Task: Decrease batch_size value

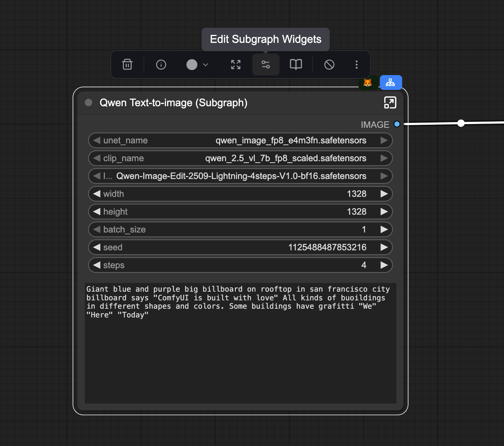Action: coord(97,229)
